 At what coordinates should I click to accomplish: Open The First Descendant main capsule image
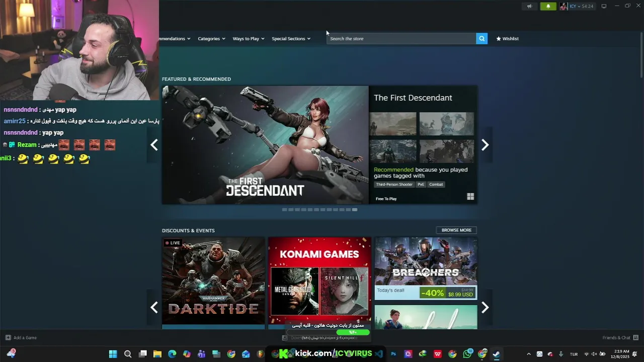click(x=265, y=145)
